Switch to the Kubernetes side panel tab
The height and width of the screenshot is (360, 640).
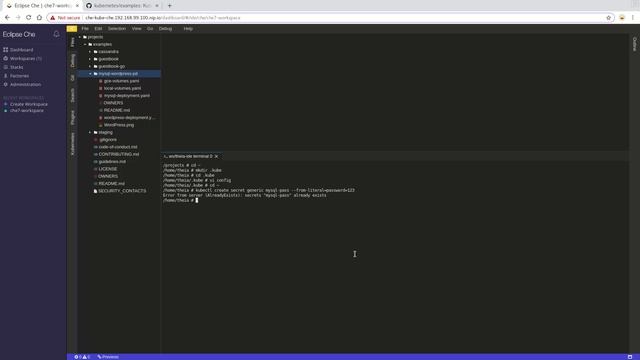pos(72,144)
